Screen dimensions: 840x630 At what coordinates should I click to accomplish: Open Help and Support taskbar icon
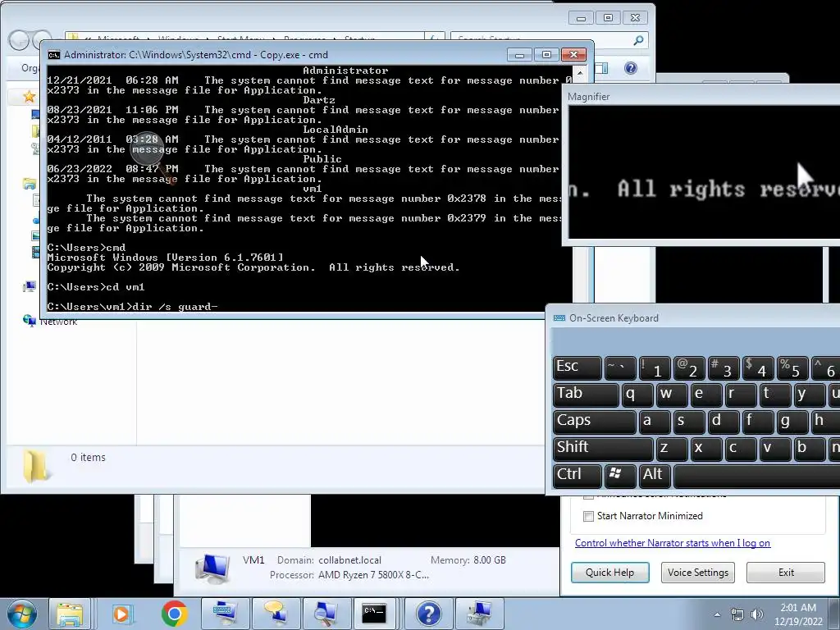point(428,614)
